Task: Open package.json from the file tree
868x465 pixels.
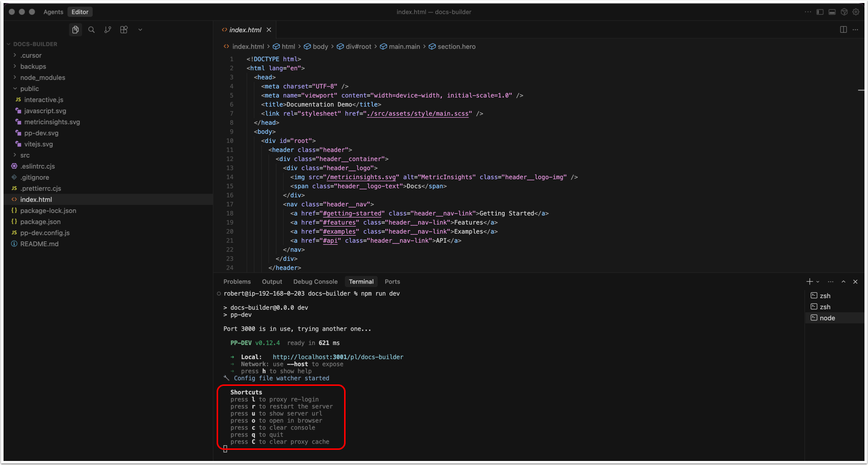Action: coord(40,222)
